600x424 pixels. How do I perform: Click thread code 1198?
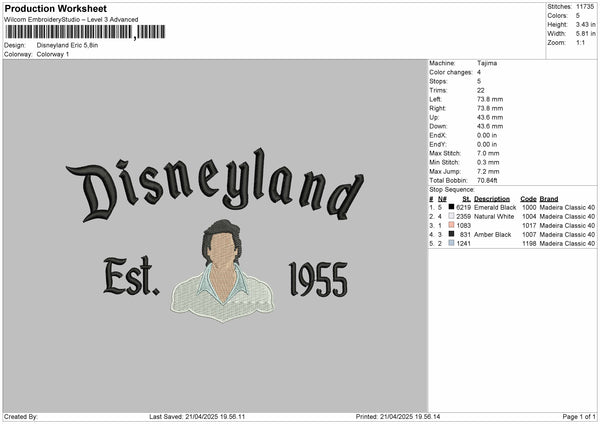[529, 243]
